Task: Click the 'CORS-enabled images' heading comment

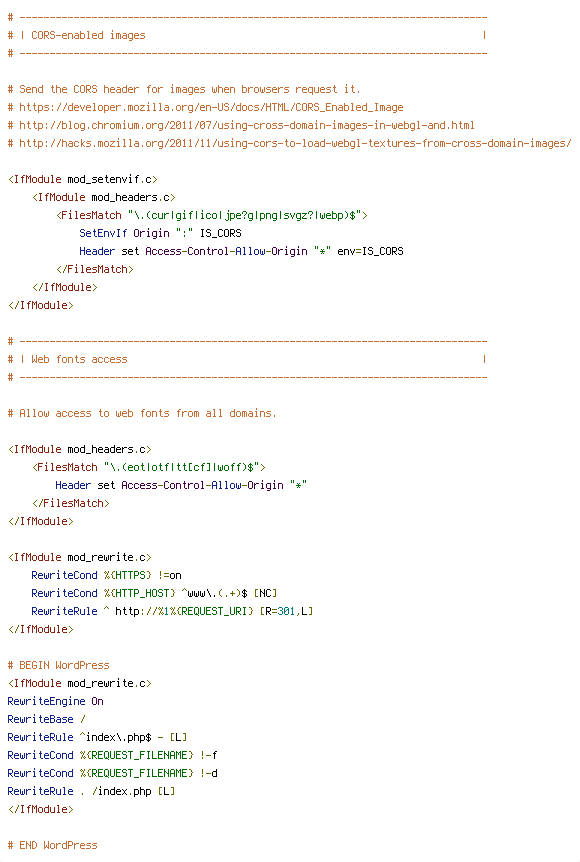Action: [x=88, y=35]
